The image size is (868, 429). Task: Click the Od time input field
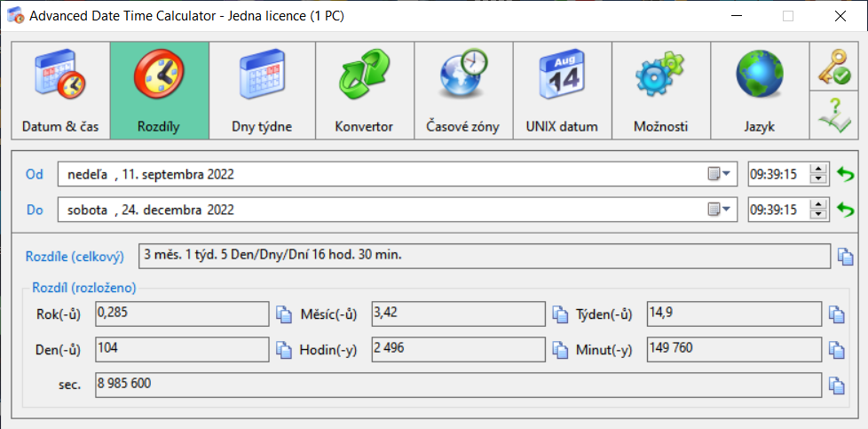click(x=777, y=174)
